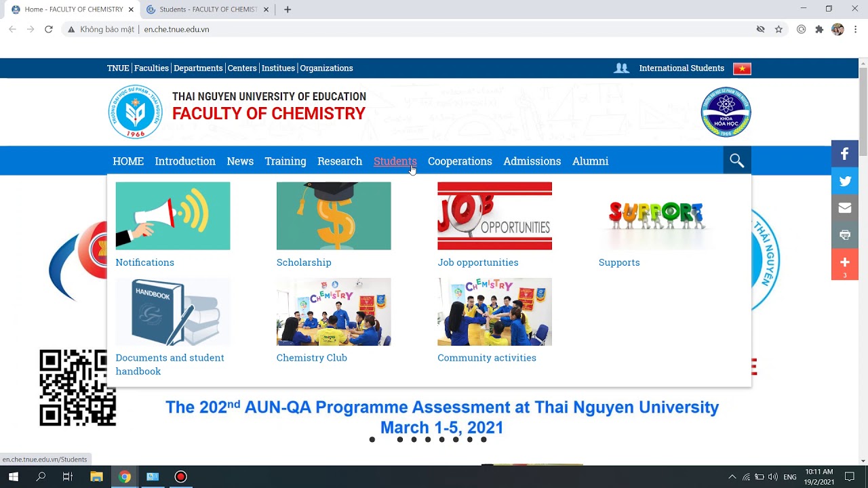868x488 pixels.
Task: Click Organizations in top bar
Action: (326, 68)
